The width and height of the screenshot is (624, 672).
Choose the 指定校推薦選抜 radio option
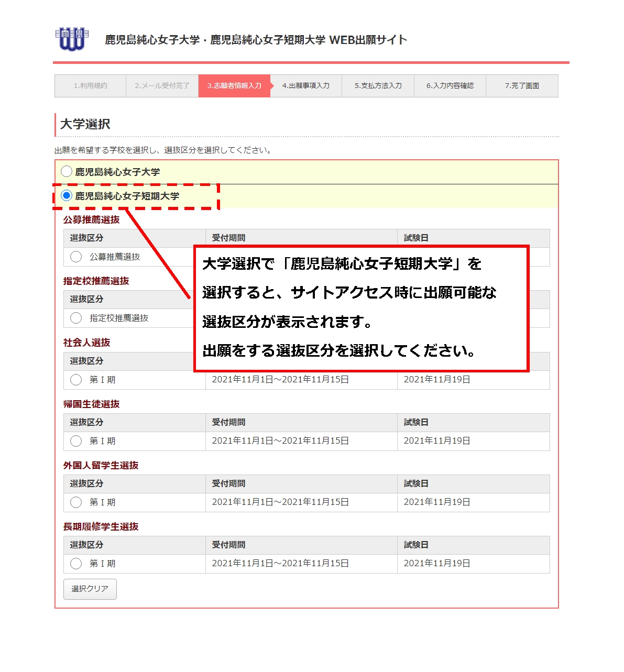[x=76, y=318]
